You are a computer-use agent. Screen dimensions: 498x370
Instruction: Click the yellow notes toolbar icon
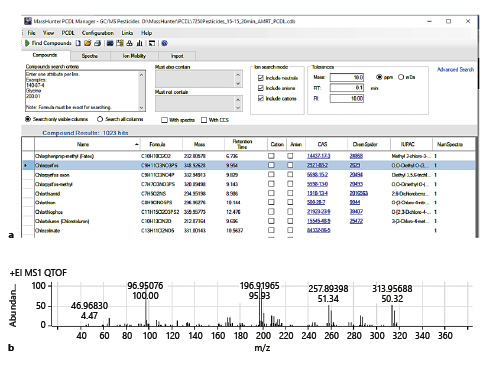pyautogui.click(x=120, y=43)
